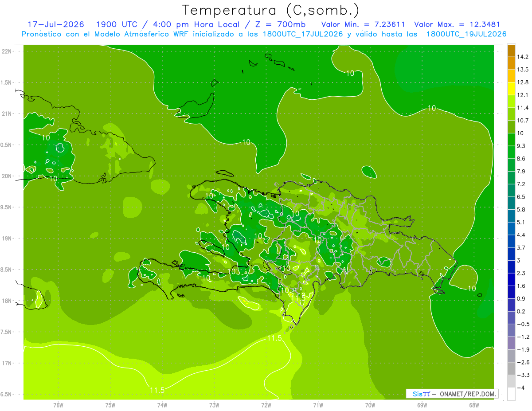Click the gray swatch between -2.6 and -3.3
This screenshot has width=532, height=411.
tap(511, 369)
